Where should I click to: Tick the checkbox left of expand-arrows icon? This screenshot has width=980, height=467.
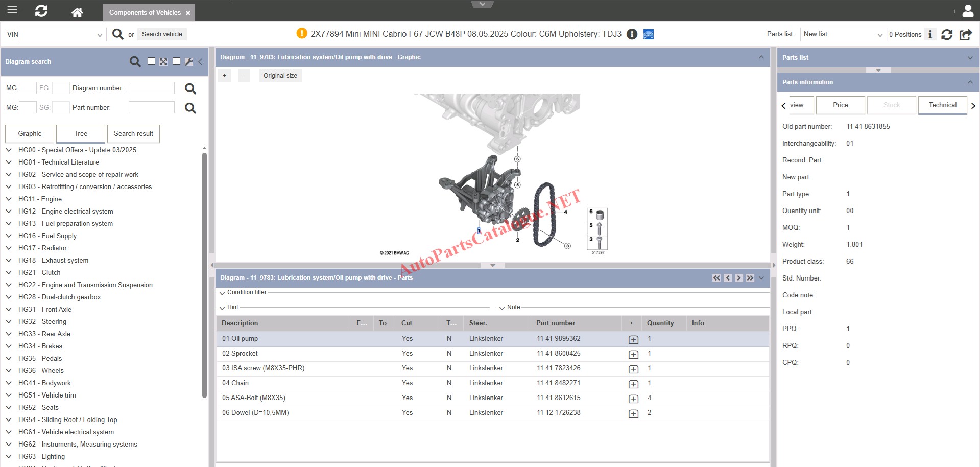151,61
